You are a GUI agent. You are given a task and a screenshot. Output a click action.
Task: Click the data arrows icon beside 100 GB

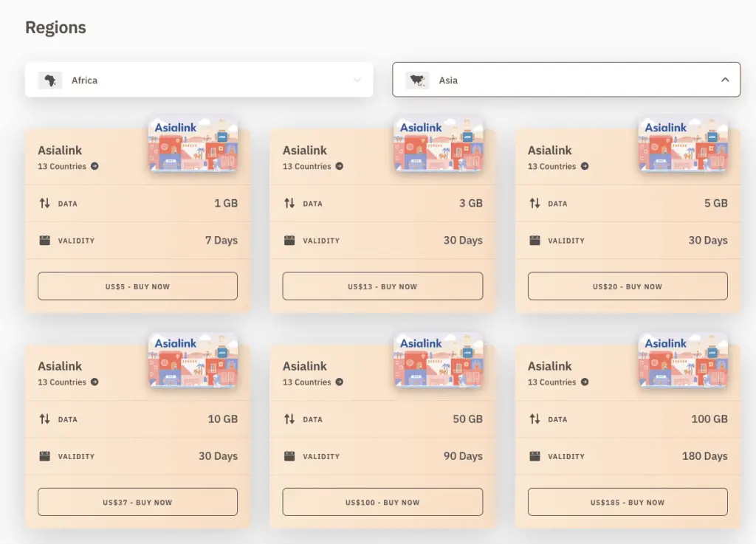[x=535, y=419]
